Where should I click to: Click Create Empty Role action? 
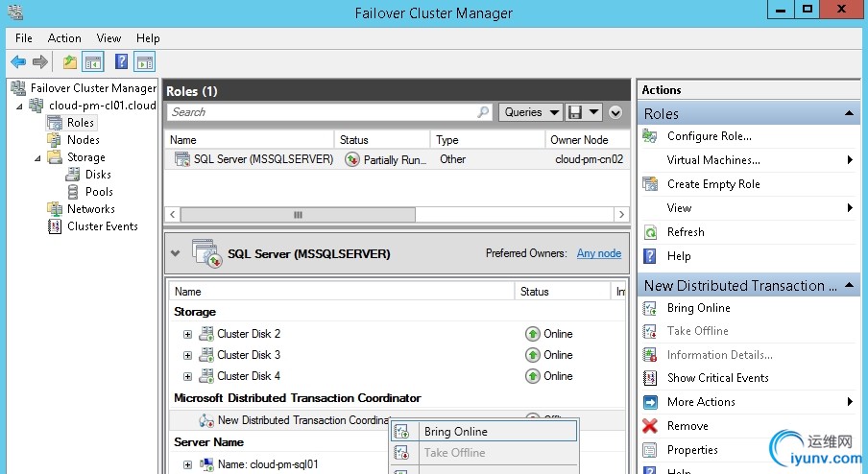pos(713,184)
